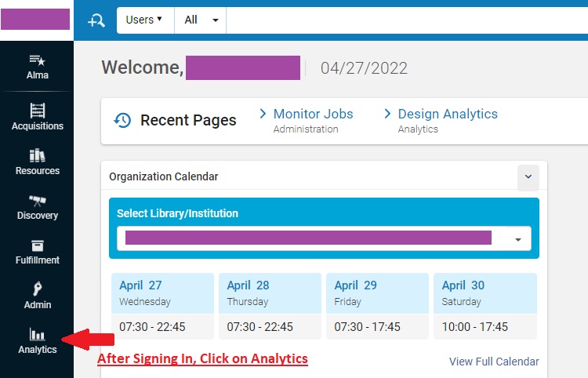Open the Analytics menu
Screen dimensions: 588x378
(37, 340)
